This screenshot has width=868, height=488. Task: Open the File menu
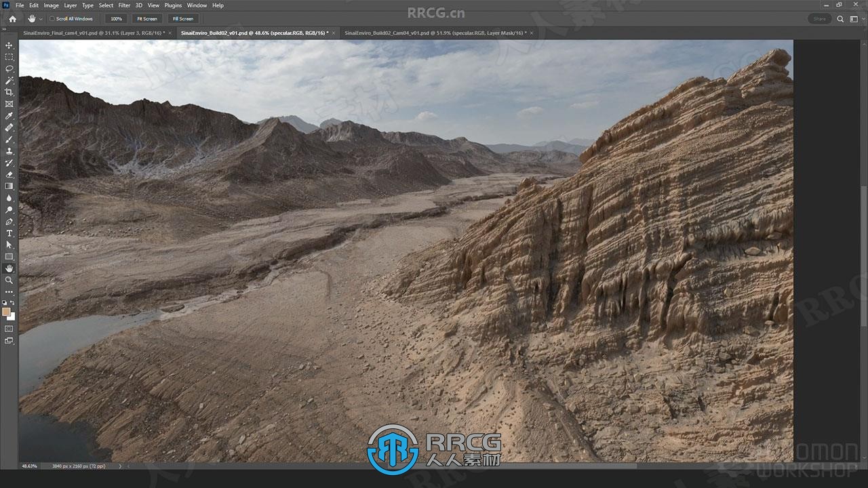click(20, 5)
